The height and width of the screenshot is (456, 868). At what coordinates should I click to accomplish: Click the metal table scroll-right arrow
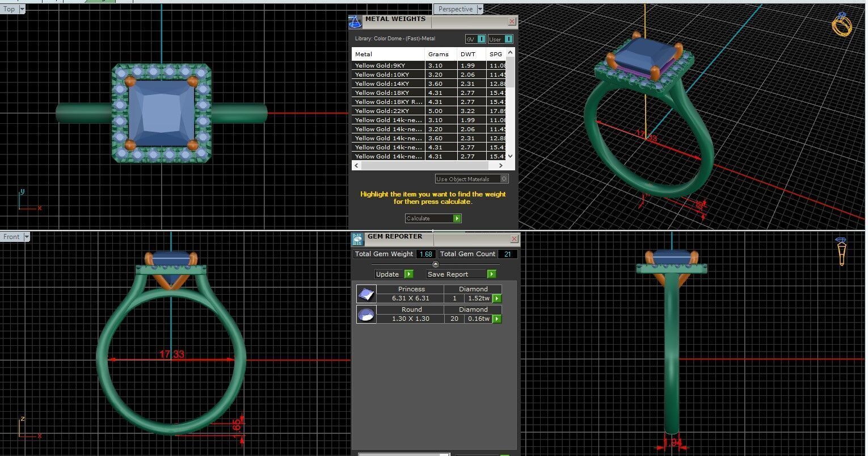pos(500,165)
